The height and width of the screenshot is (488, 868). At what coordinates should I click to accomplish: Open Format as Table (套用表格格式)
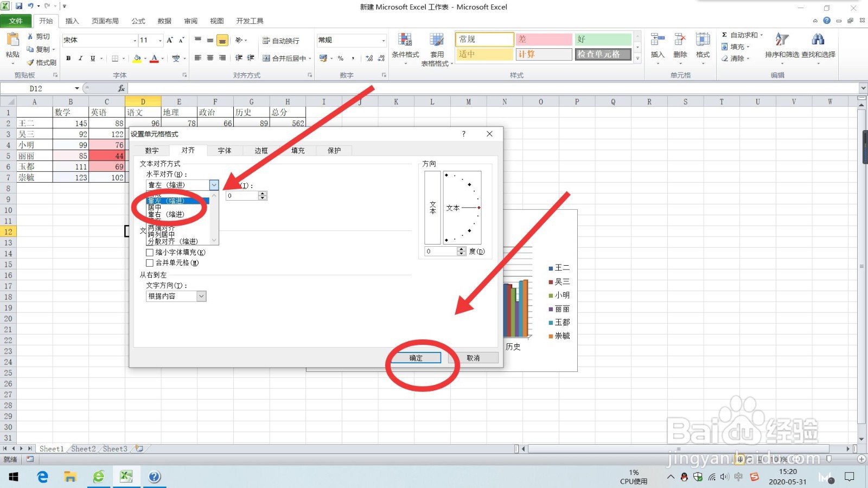pos(437,49)
